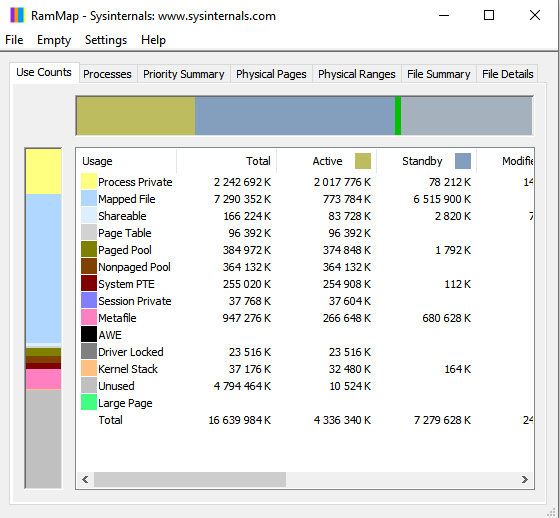
Task: Open the Help menu
Action: [153, 40]
